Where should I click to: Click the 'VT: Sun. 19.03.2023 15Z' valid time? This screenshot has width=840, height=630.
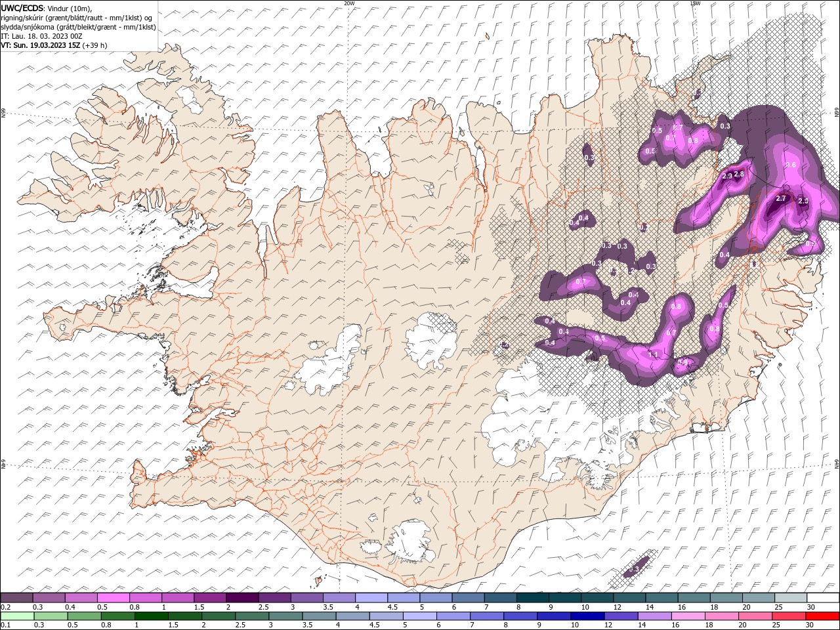click(41, 45)
